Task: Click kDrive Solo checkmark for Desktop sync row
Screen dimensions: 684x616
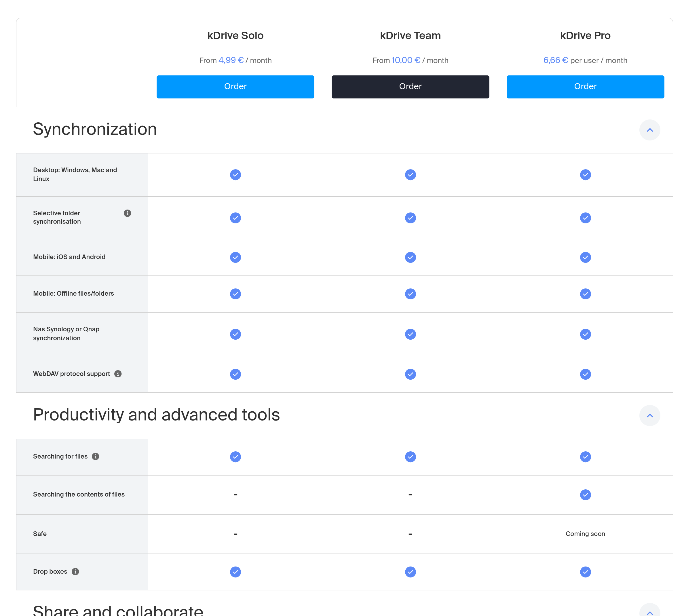Action: coord(235,175)
